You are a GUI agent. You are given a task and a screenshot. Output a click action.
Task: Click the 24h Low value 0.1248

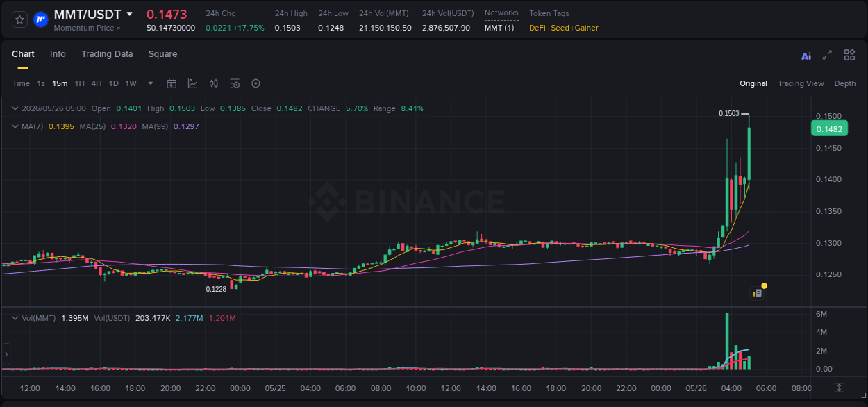pyautogui.click(x=331, y=28)
